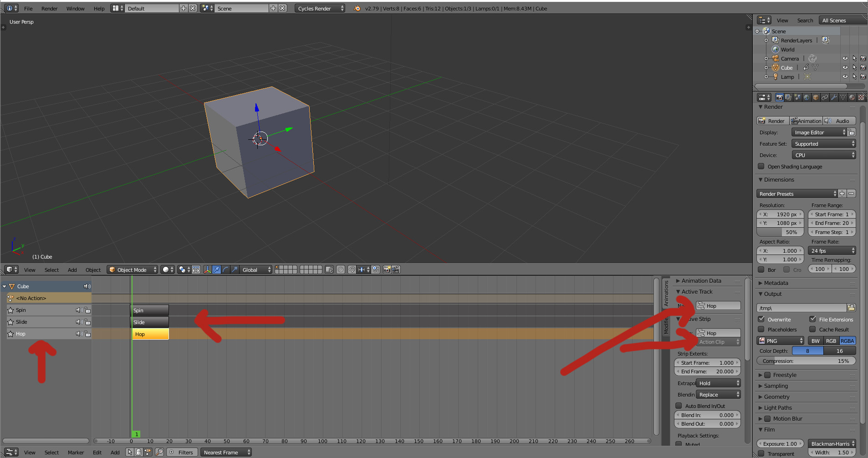Adjust the Compression 15% slider

(806, 361)
